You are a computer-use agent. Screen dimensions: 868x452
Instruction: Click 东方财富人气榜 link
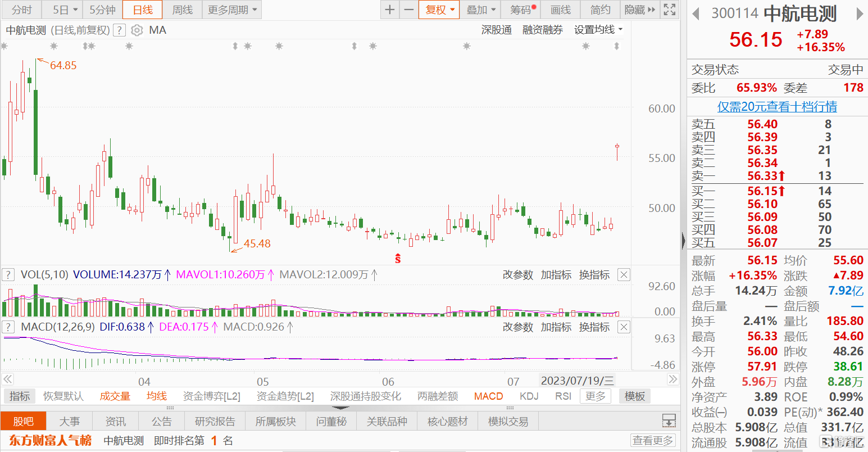tap(51, 440)
